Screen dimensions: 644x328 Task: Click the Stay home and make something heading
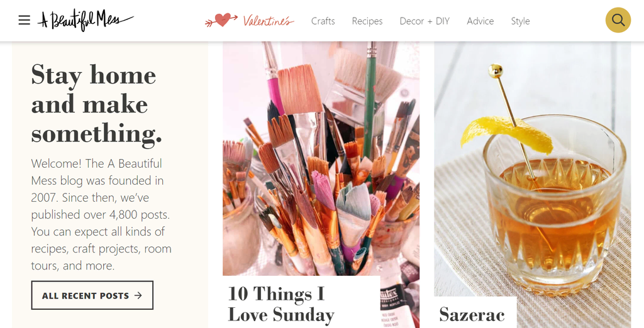click(x=96, y=104)
